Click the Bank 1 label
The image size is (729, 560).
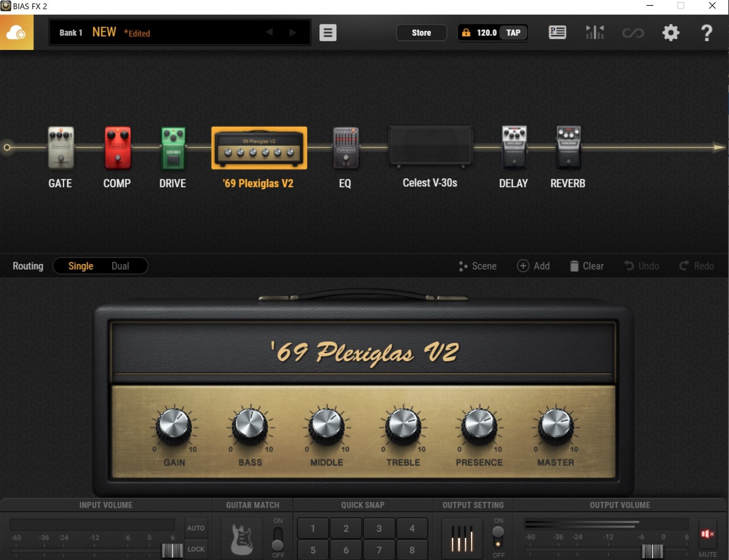pyautogui.click(x=71, y=33)
